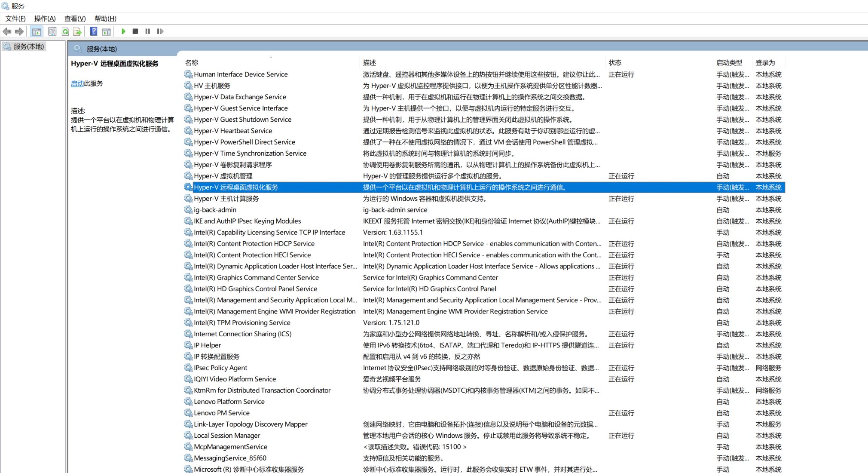Toggle the Show/Hide Action Pane icon
Screen dimensions: 868x473
pyautogui.click(x=106, y=31)
